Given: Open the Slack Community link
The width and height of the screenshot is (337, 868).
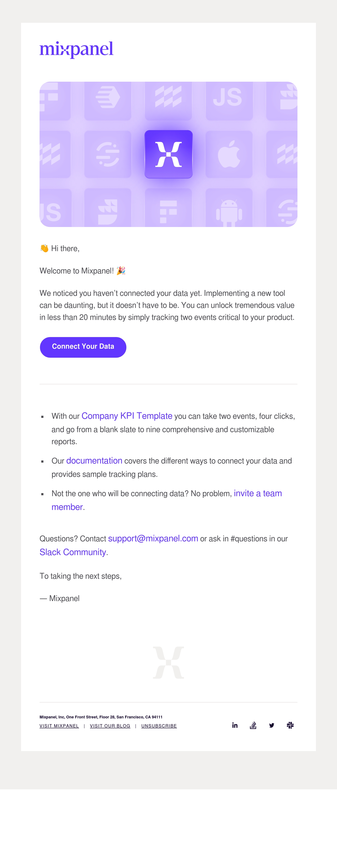Looking at the screenshot, I should [x=73, y=552].
